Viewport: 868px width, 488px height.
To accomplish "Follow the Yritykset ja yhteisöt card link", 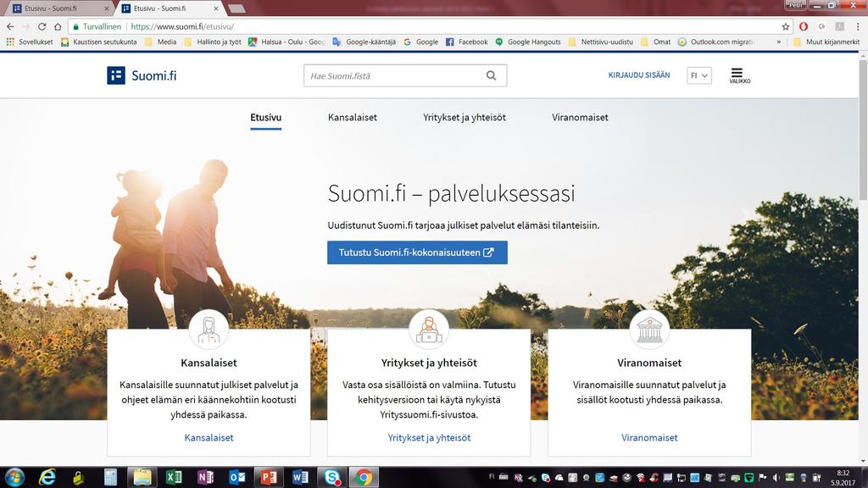I will 429,437.
